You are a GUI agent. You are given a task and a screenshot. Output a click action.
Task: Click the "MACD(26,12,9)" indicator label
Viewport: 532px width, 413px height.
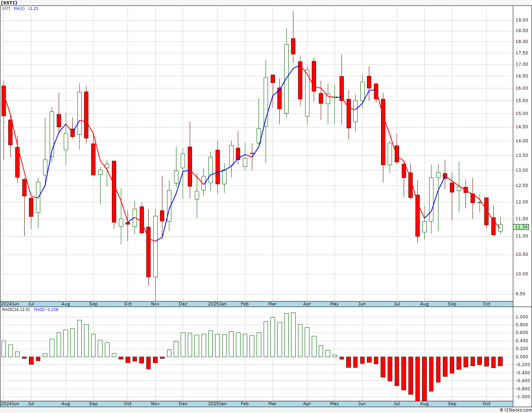16,310
